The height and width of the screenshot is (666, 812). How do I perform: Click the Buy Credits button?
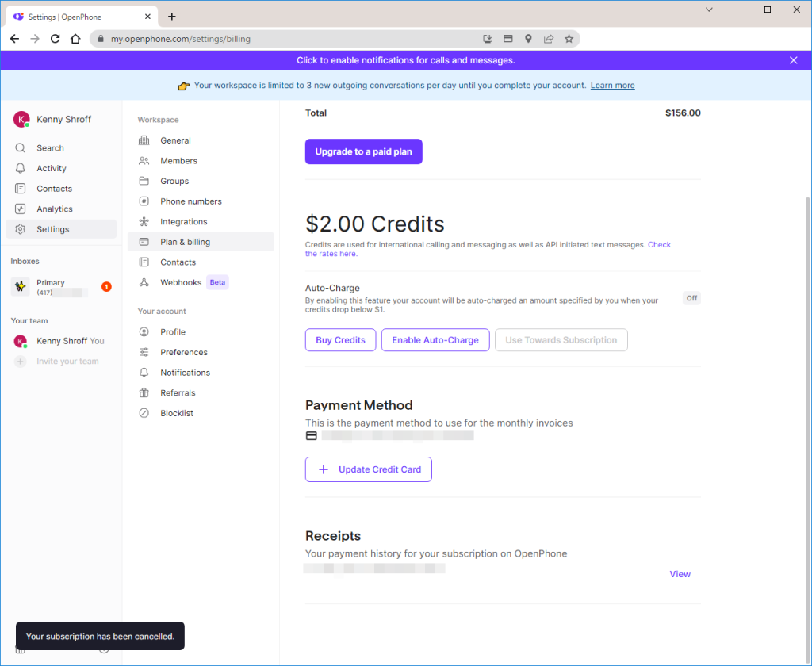[x=340, y=340]
